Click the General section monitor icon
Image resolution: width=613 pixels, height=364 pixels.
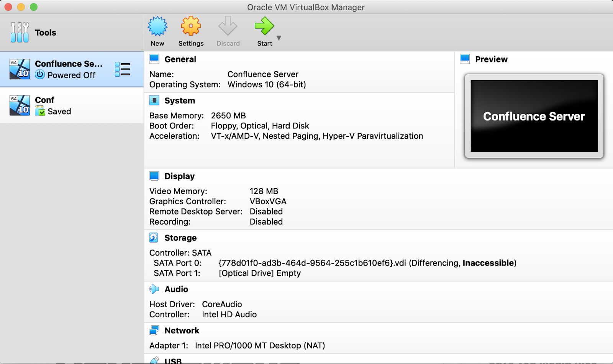(154, 59)
